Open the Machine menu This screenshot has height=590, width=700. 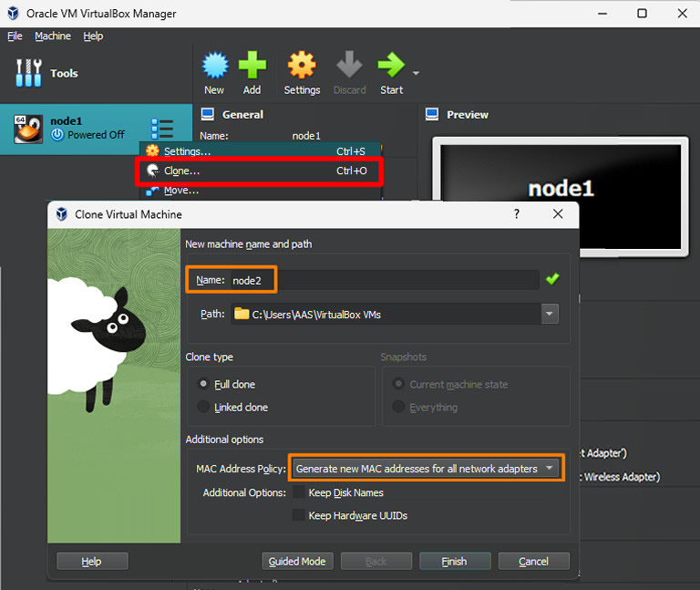click(x=53, y=36)
